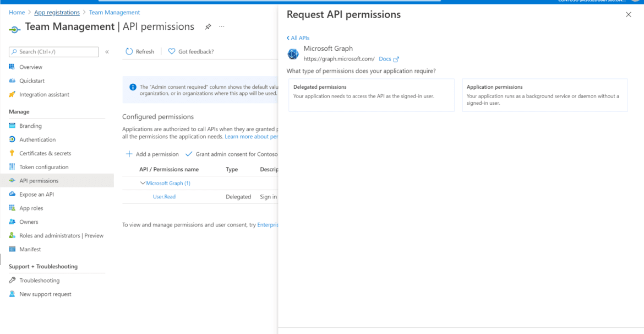Screen dimensions: 644x334
Task: Click the Overview icon in sidebar
Action: [12, 67]
